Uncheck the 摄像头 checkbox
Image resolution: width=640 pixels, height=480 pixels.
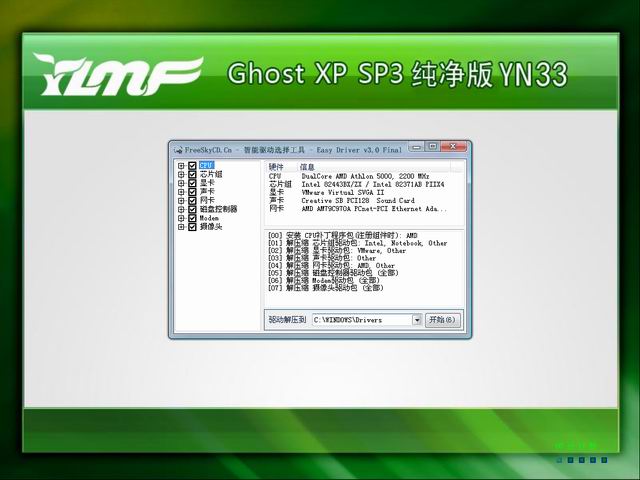pyautogui.click(x=192, y=227)
